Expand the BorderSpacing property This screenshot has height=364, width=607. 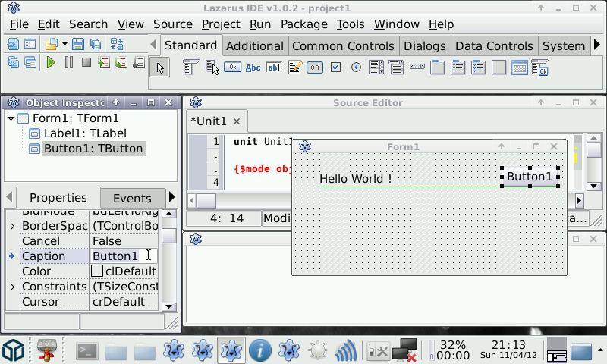click(12, 226)
